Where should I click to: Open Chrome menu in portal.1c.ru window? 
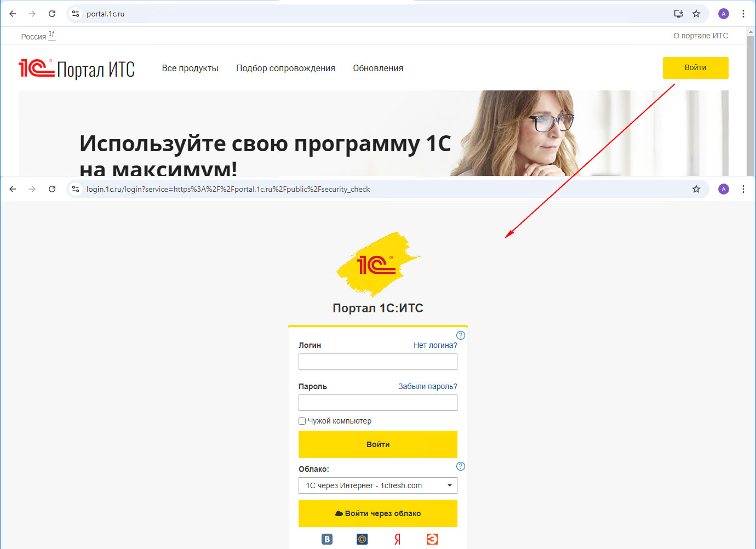743,14
